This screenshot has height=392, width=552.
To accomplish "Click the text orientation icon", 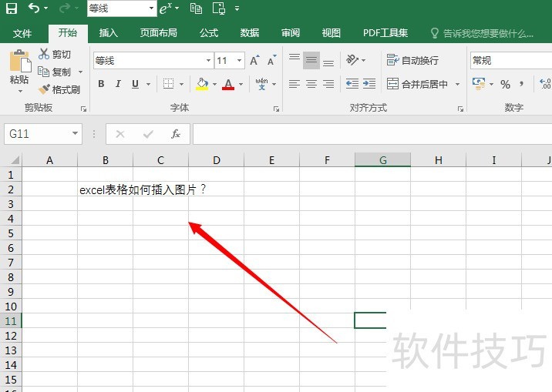I will pyautogui.click(x=352, y=60).
